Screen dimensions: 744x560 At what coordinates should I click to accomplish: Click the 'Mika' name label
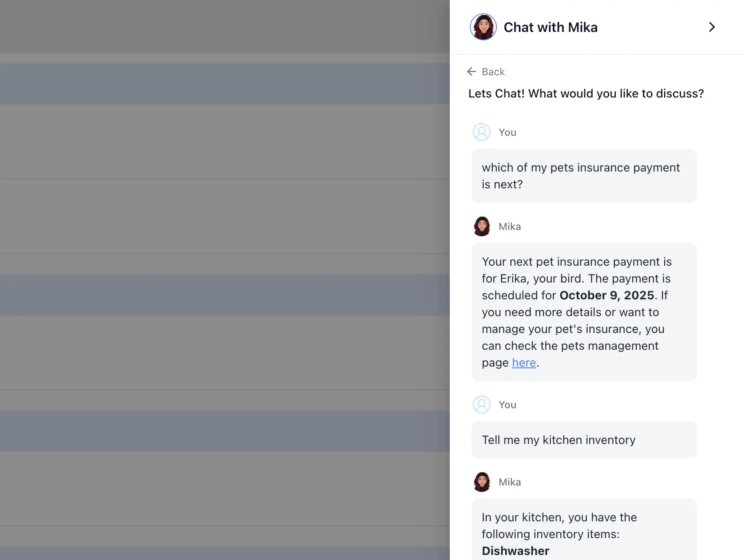(509, 226)
